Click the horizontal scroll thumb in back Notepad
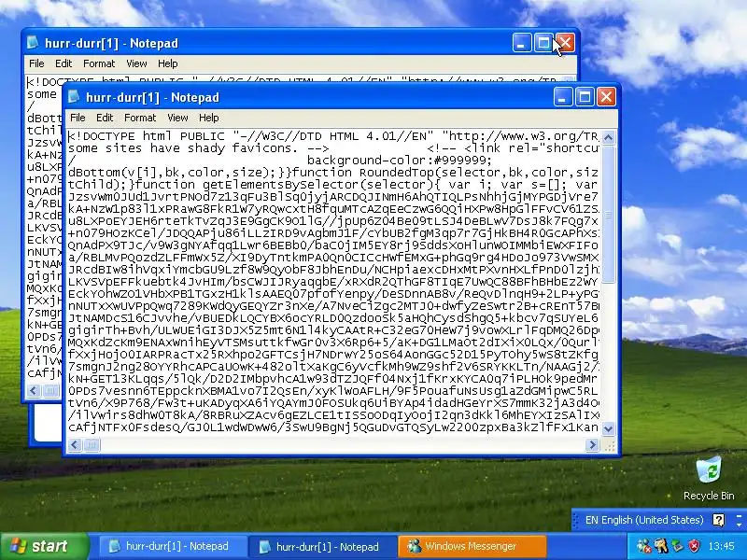Viewport: 747px width, 560px height. 50,391
